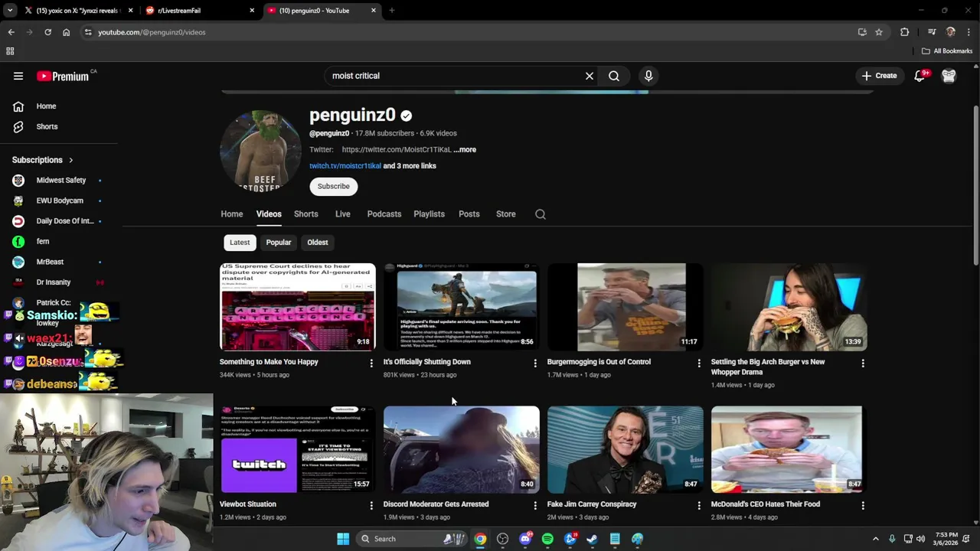This screenshot has height=551, width=980.
Task: Open the YouTube hamburger guide menu
Action: [x=18, y=76]
